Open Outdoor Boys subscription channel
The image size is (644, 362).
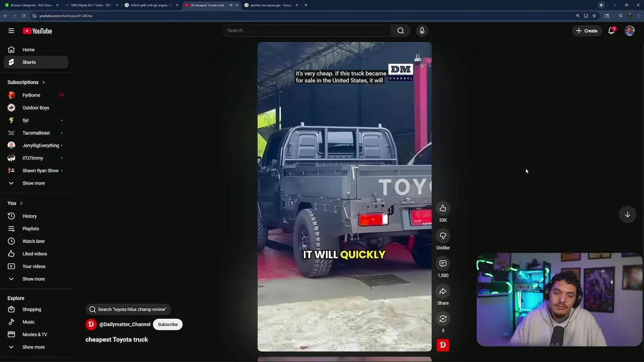click(36, 108)
